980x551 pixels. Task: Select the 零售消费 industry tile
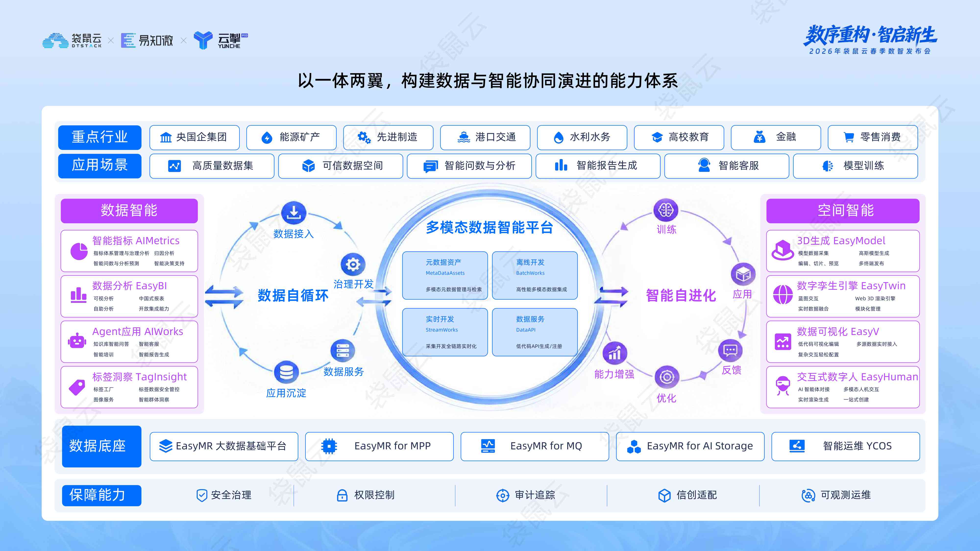873,137
